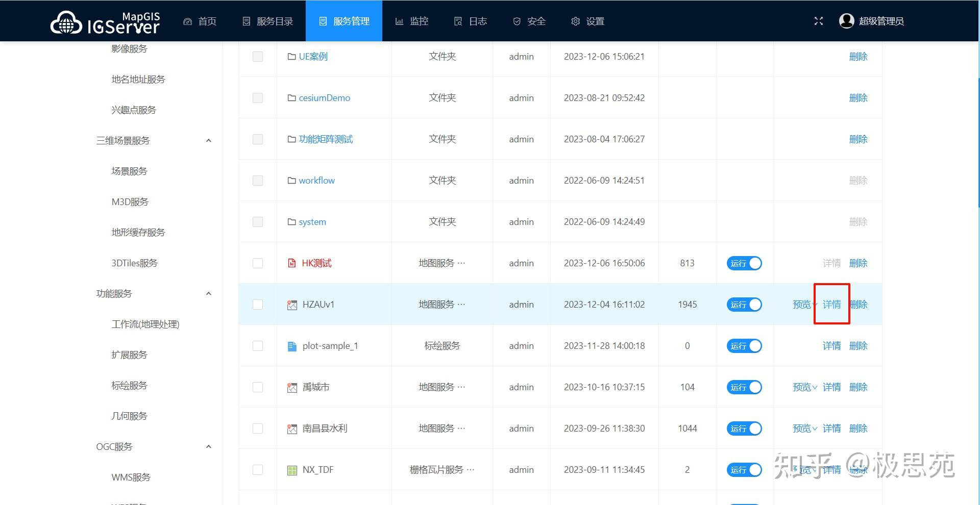Image resolution: width=980 pixels, height=505 pixels.
Task: Open the 设置 menu item
Action: click(587, 21)
